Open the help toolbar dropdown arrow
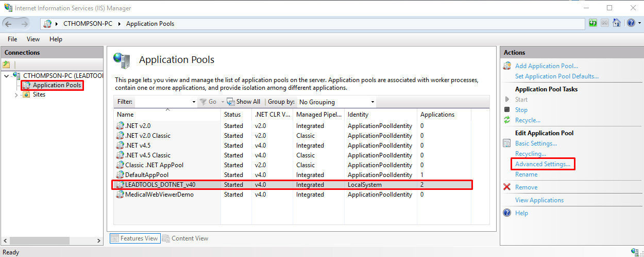This screenshot has height=257, width=644. (x=639, y=23)
